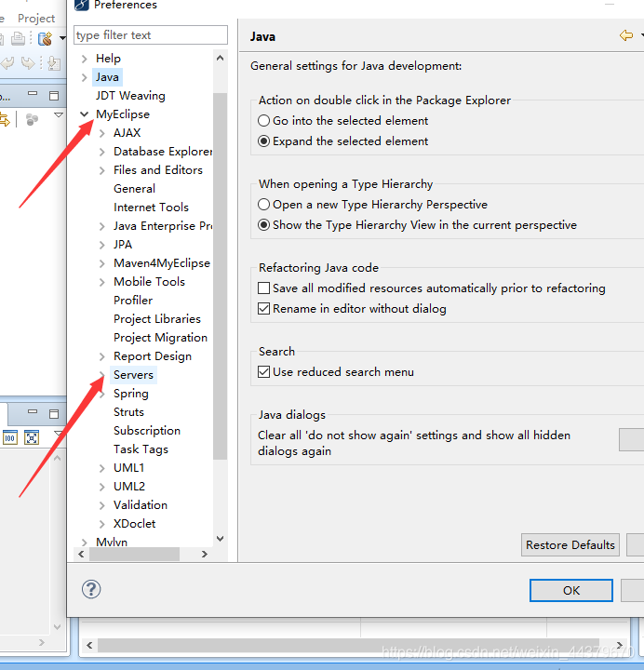Choose 'Open a new Type Hierarchy Perspective'
The height and width of the screenshot is (670, 644).
point(263,204)
